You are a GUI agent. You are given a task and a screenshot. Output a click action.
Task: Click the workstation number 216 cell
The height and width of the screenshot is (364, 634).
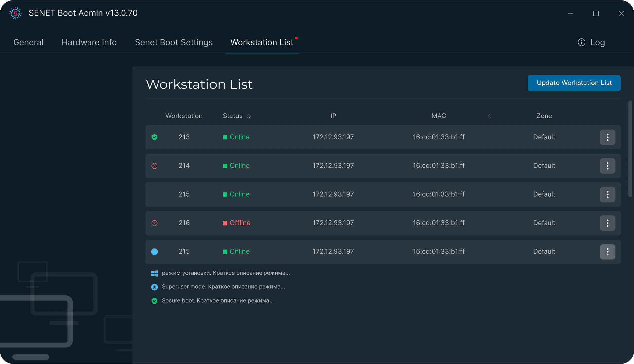(184, 223)
